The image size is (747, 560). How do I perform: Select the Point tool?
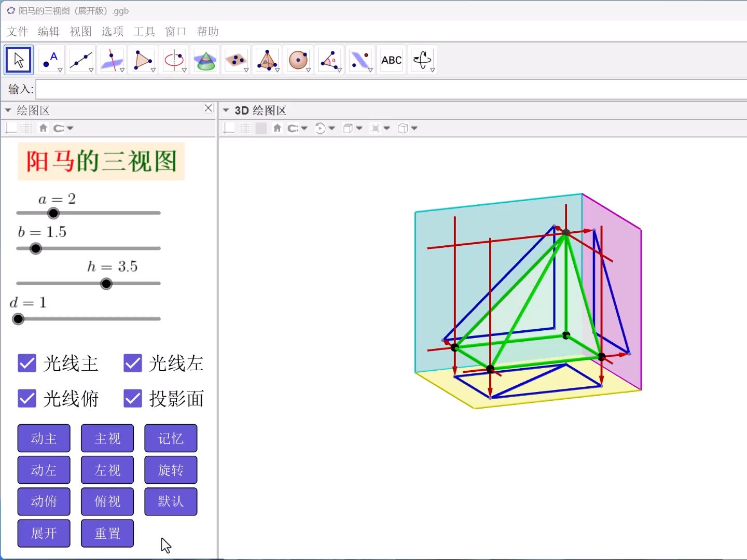click(x=50, y=60)
